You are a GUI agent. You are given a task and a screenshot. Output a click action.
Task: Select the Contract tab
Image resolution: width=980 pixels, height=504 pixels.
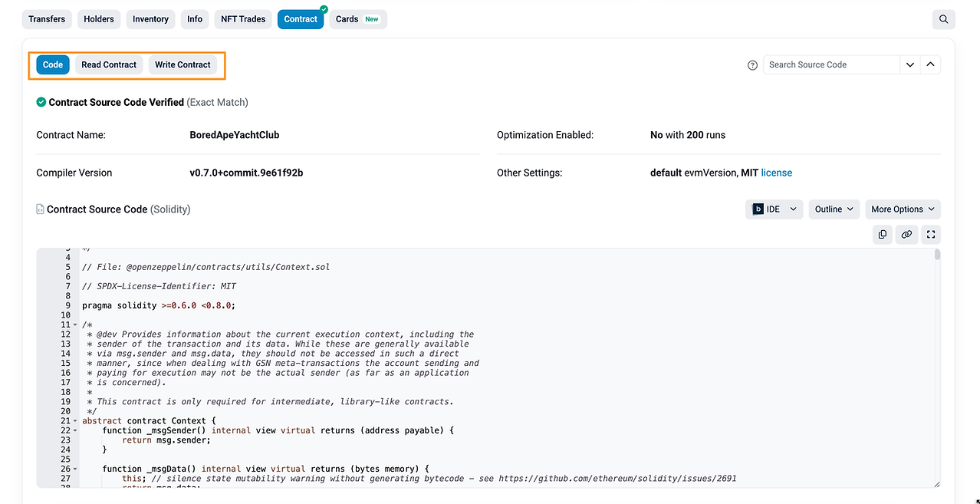pos(301,19)
